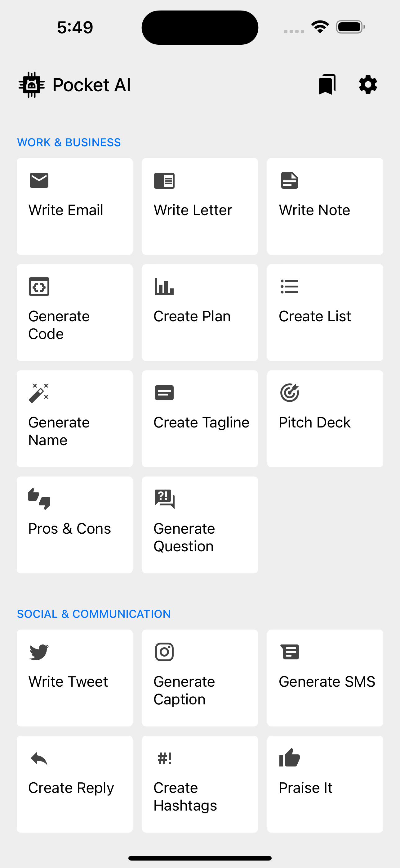The height and width of the screenshot is (868, 400).
Task: Tap the Pocket AI chip logo
Action: click(x=31, y=84)
